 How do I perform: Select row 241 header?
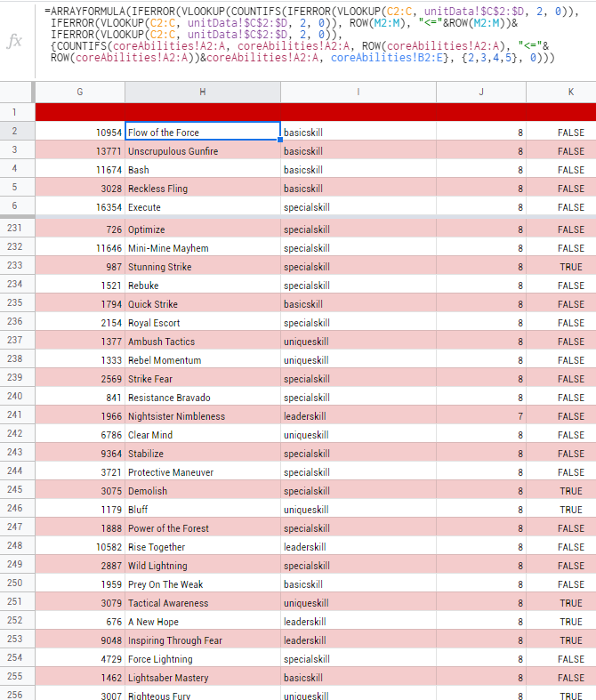click(x=15, y=414)
